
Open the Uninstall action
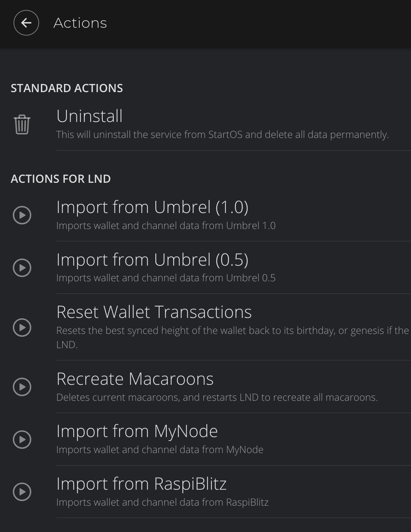pyautogui.click(x=90, y=116)
